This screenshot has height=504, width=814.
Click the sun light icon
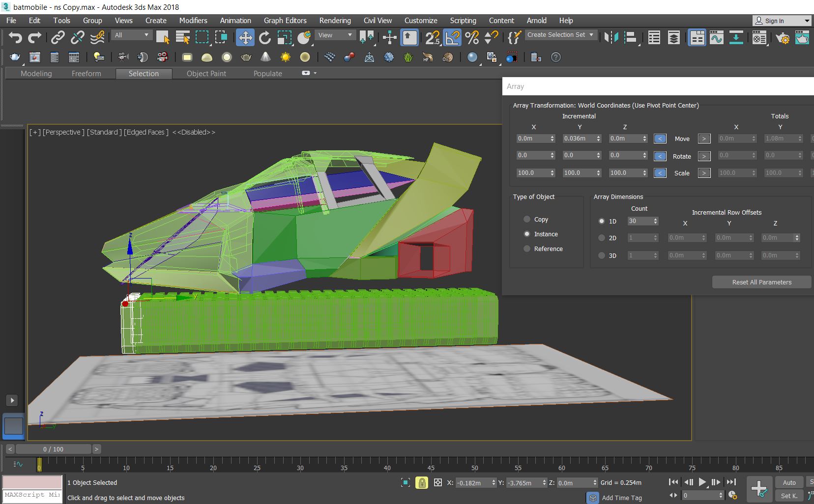click(x=285, y=57)
